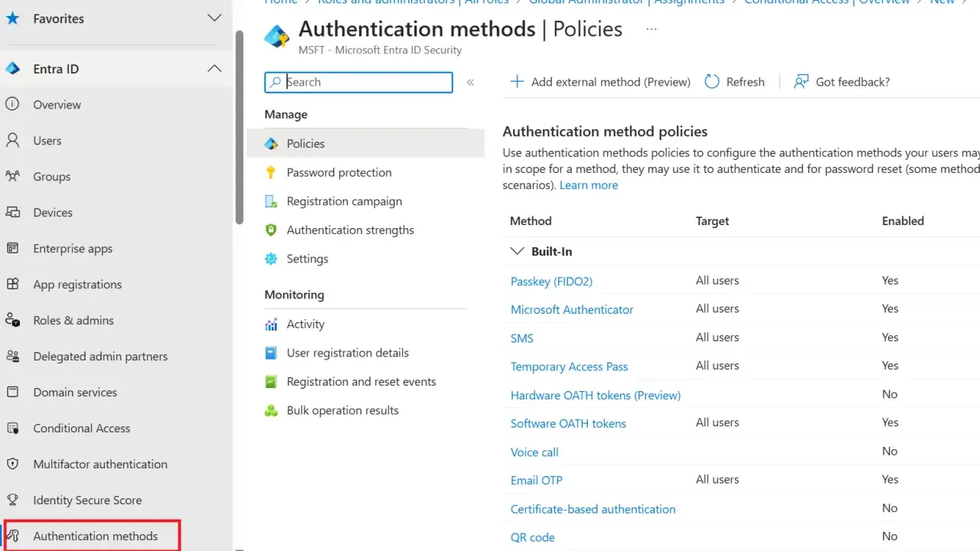This screenshot has height=551, width=980.
Task: Open the Voice call method link
Action: click(x=534, y=452)
